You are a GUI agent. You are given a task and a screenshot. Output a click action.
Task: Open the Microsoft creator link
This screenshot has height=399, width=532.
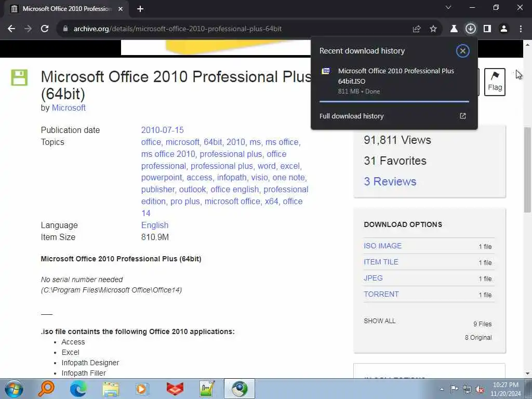click(x=69, y=108)
